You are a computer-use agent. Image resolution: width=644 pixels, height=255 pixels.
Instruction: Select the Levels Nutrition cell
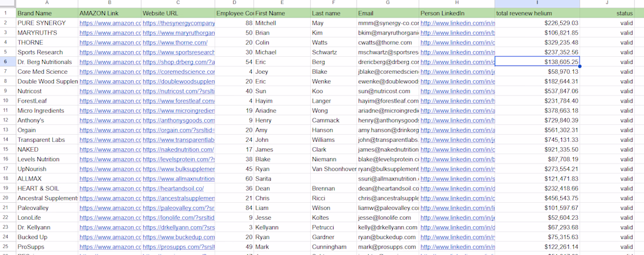(x=47, y=159)
